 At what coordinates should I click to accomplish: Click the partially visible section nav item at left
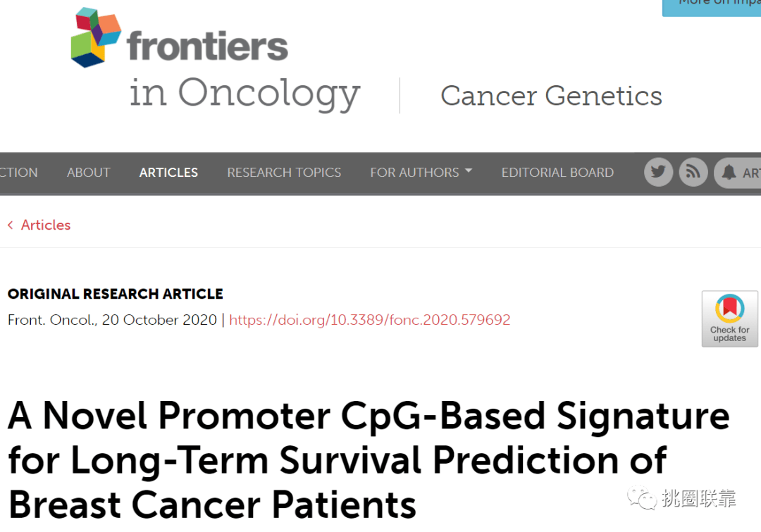pyautogui.click(x=18, y=172)
